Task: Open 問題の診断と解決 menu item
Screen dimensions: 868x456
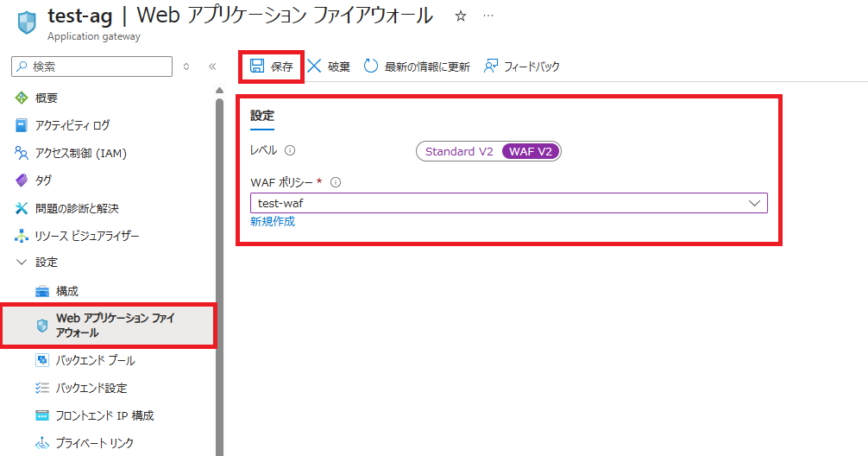Action: click(77, 208)
